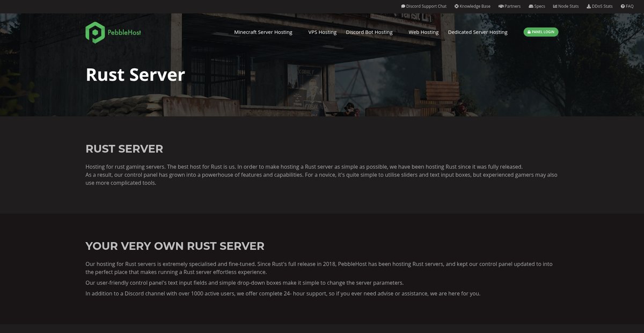Open Minecraft Server Hosting menu item
644x333 pixels.
click(x=263, y=32)
